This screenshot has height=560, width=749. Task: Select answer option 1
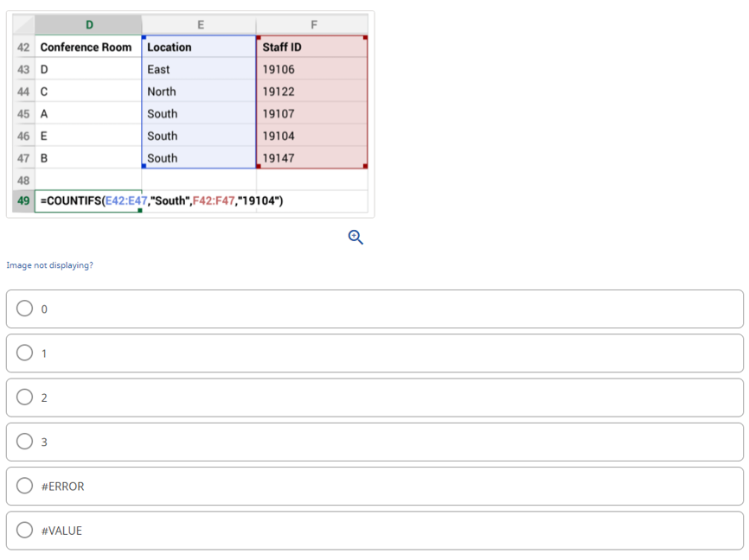pyautogui.click(x=25, y=353)
